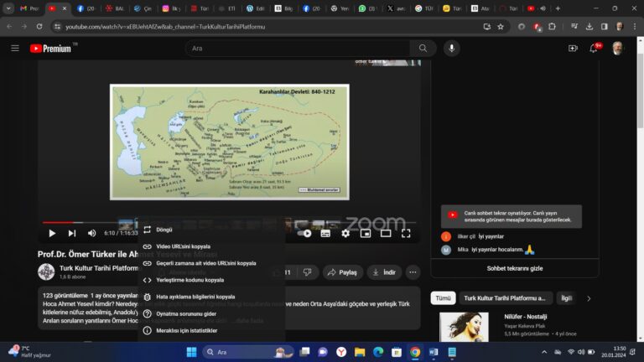Show more filter chips arrow
Viewport: 644px width, 362px height.
point(589,298)
